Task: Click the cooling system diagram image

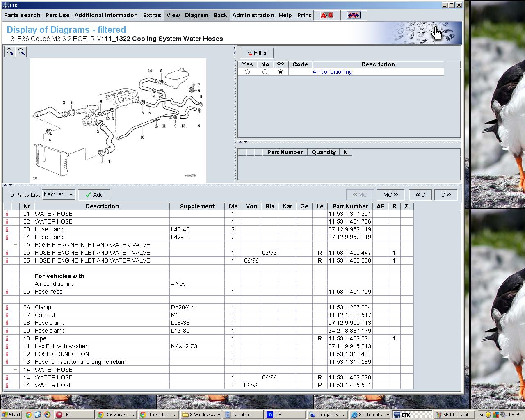Action: pyautogui.click(x=118, y=120)
